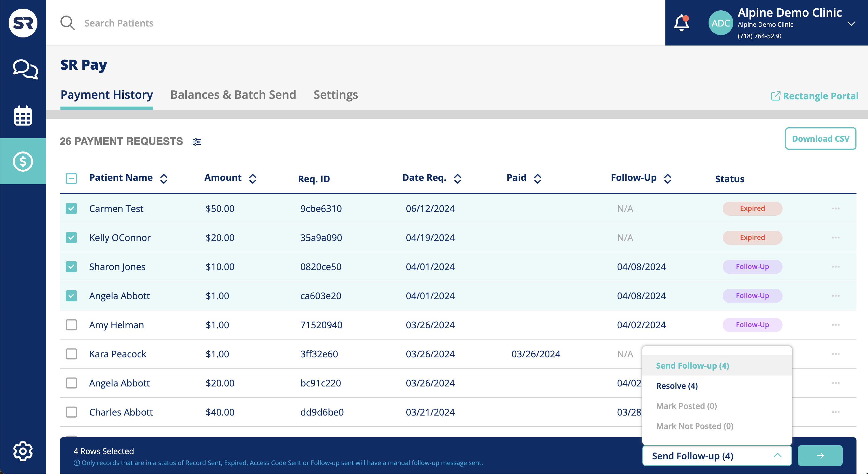Click Download CSV button

(x=821, y=139)
